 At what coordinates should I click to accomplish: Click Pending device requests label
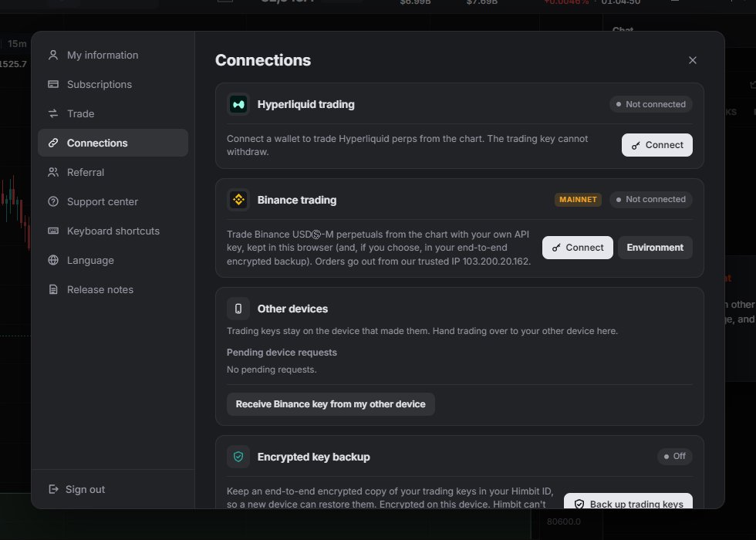(282, 353)
